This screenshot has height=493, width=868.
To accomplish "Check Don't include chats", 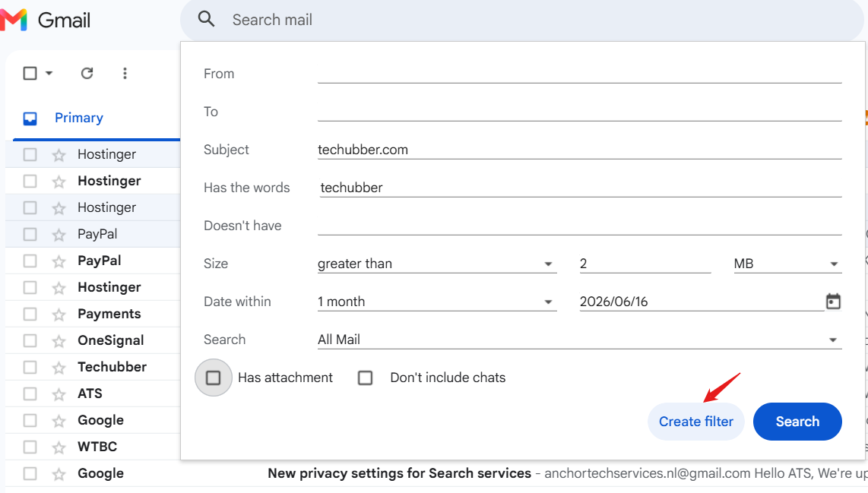I will pyautogui.click(x=365, y=378).
